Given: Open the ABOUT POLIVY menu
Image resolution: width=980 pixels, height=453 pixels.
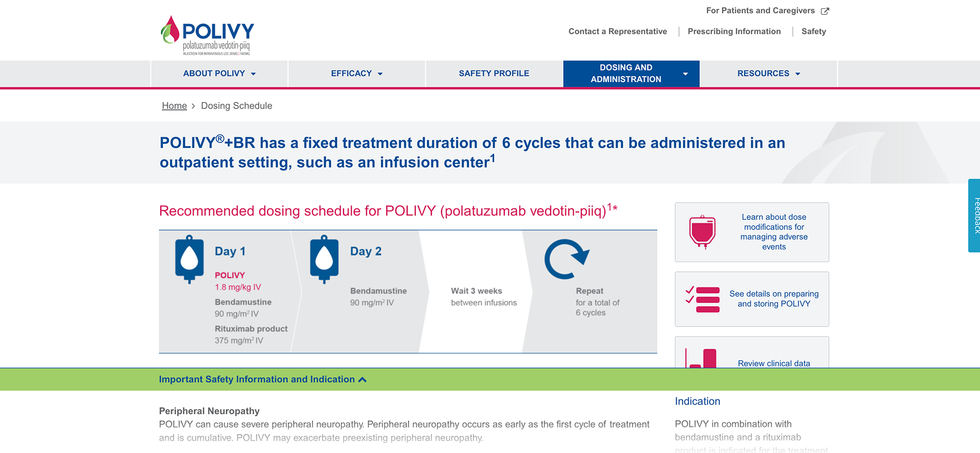Looking at the screenshot, I should (219, 73).
